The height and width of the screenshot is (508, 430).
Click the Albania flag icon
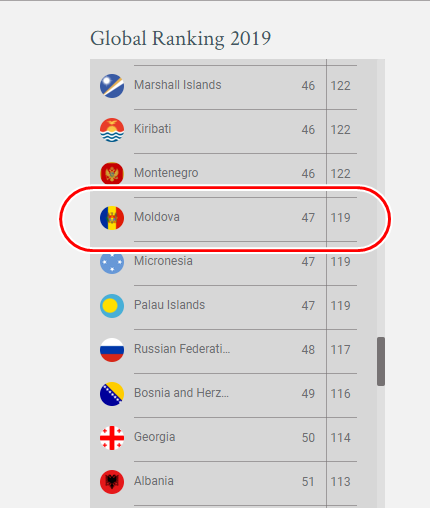[x=112, y=482]
